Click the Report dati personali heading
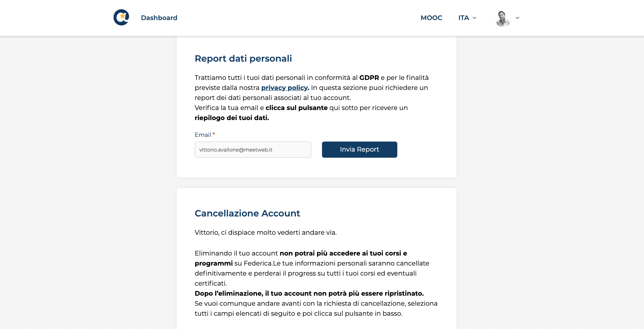Image resolution: width=644 pixels, height=329 pixels. [x=243, y=58]
